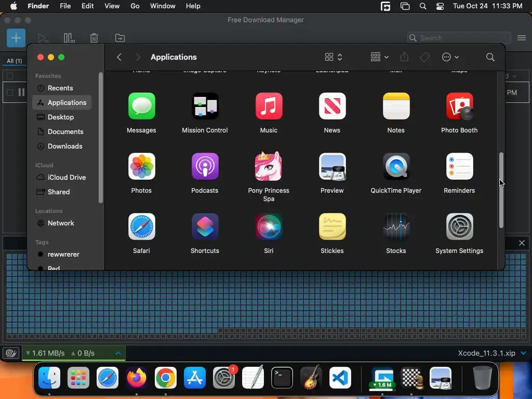This screenshot has width=532, height=399.
Task: Collapse the Xcode_11.3.1.xip details chevron
Action: (x=524, y=353)
